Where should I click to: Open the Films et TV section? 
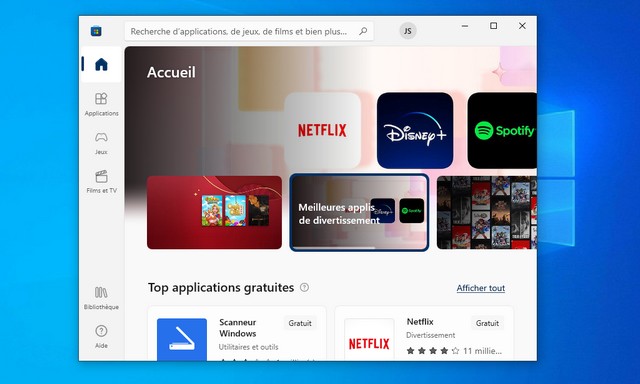pos(101,182)
